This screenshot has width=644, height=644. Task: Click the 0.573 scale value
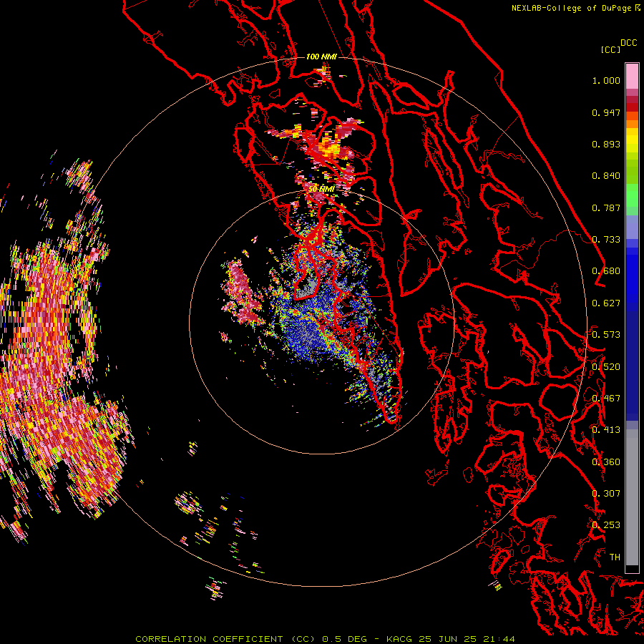tap(606, 335)
